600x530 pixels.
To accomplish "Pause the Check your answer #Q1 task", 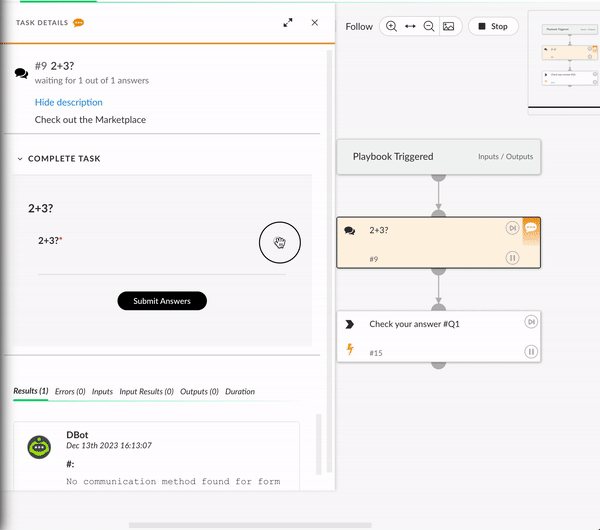I will [531, 351].
